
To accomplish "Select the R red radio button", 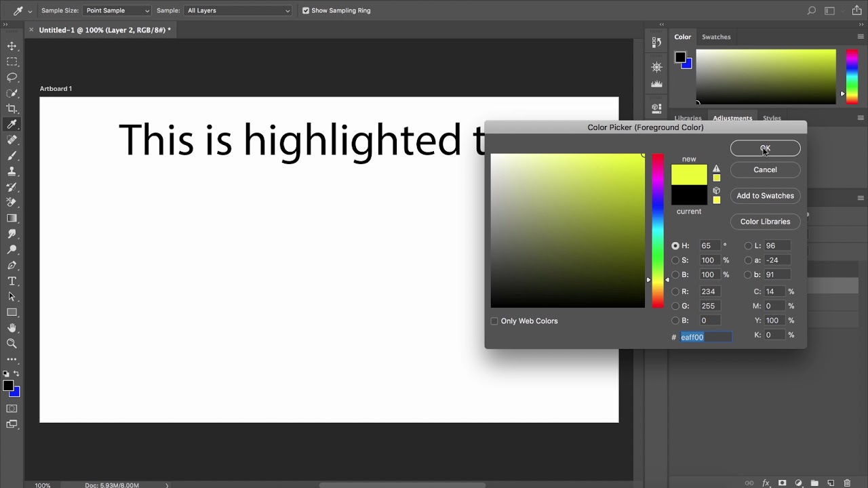I will click(675, 291).
